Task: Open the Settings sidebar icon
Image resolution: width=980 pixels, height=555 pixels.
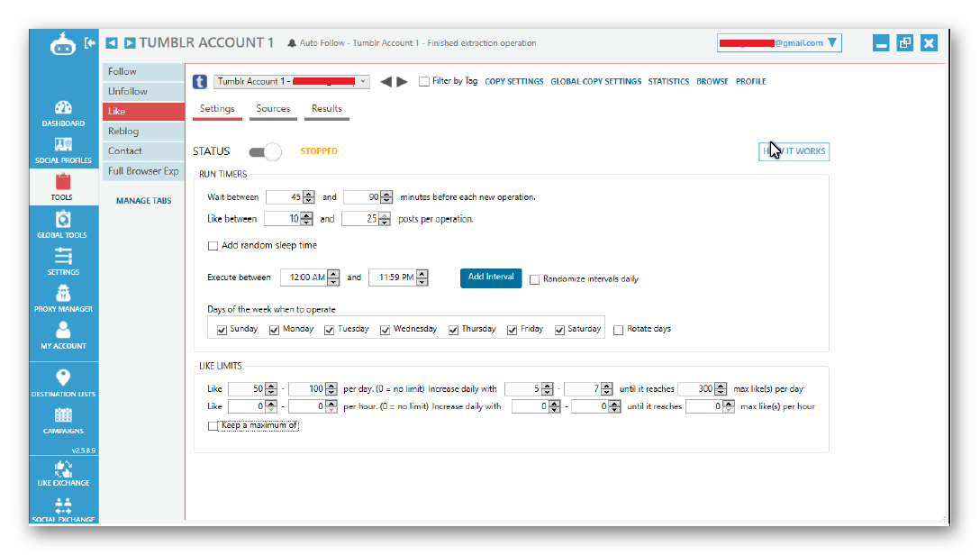Action: 63,262
